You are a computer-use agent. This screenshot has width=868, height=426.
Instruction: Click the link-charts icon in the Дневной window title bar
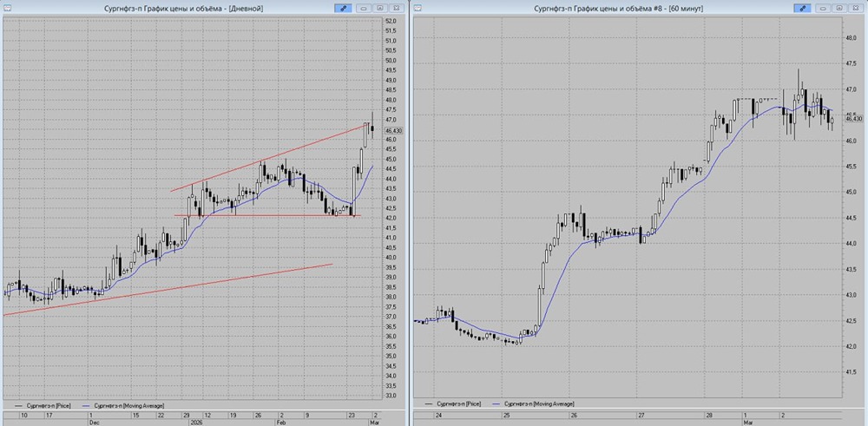point(343,8)
